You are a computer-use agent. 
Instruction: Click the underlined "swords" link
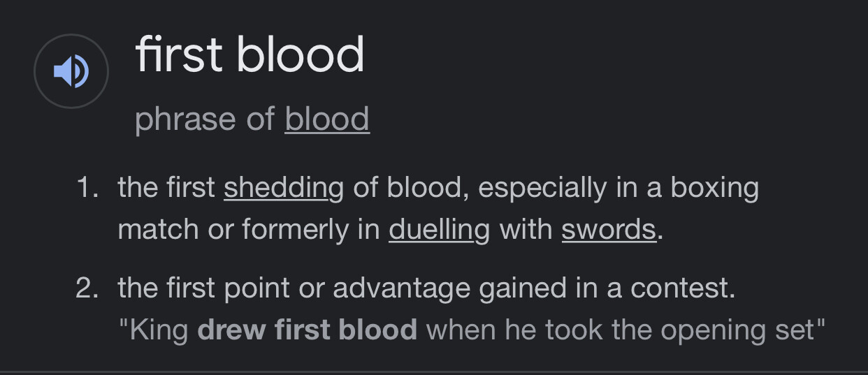click(x=609, y=228)
